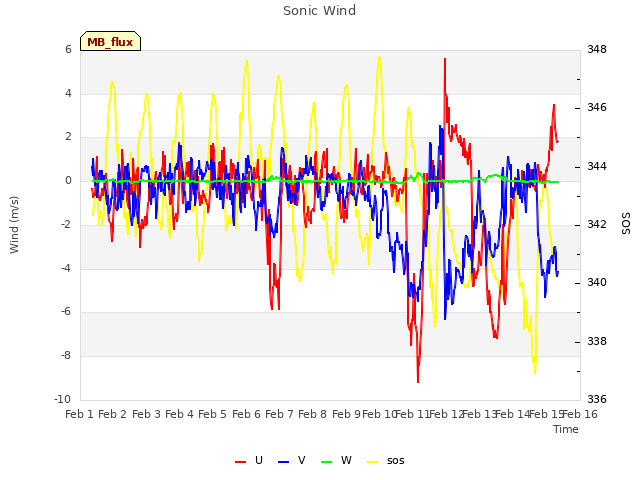Click the 342 value on sos axis
The width and height of the screenshot is (640, 480).
pyautogui.click(x=597, y=224)
